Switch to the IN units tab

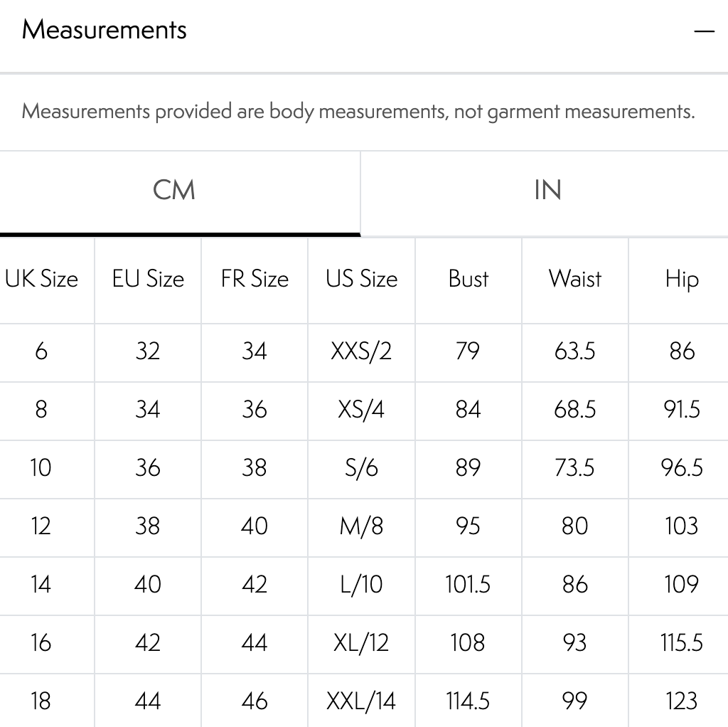pyautogui.click(x=547, y=190)
